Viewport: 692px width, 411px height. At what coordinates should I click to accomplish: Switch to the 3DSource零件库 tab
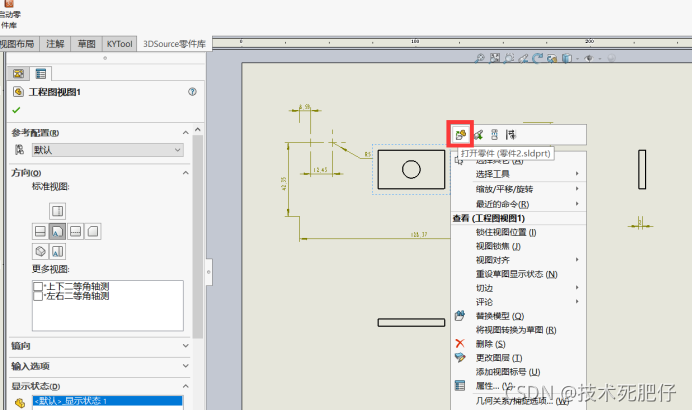pos(174,44)
